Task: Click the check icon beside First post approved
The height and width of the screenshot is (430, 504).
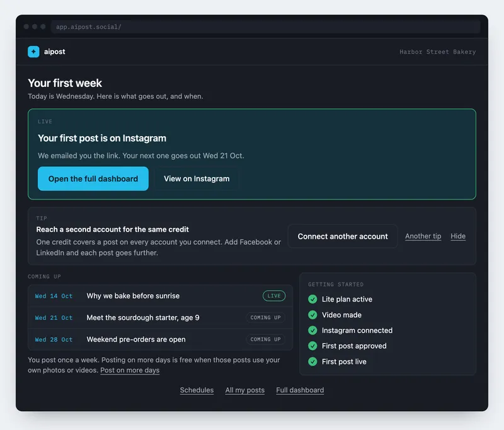Action: click(x=312, y=346)
